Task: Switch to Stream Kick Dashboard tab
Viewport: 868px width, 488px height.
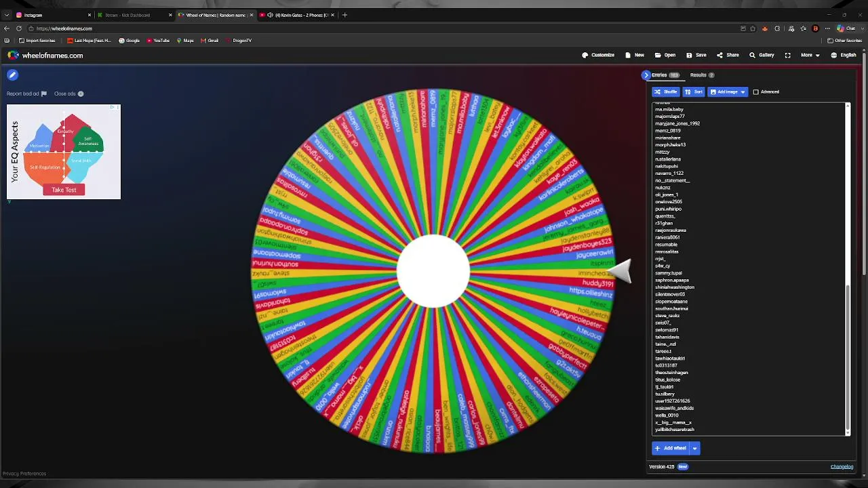Action: coord(134,15)
